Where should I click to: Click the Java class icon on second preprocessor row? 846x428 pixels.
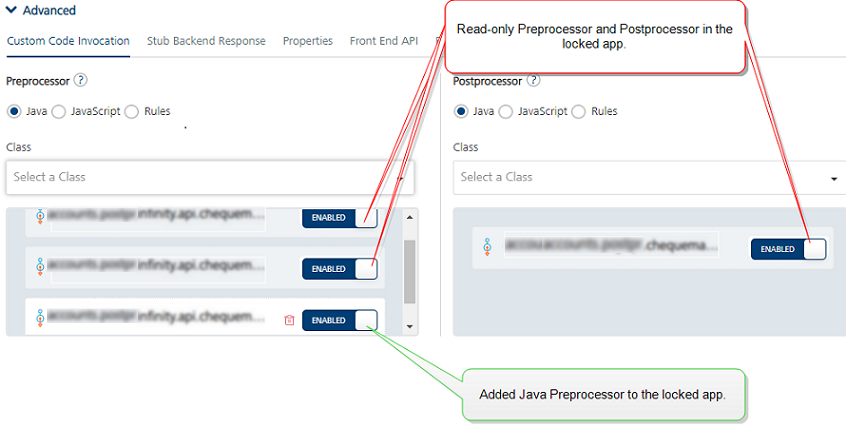40,267
